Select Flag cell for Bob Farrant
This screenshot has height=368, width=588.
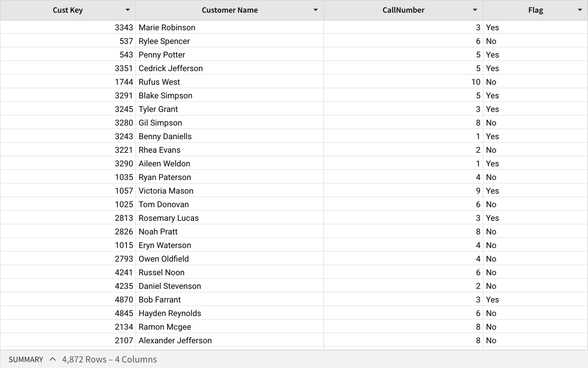(x=535, y=299)
